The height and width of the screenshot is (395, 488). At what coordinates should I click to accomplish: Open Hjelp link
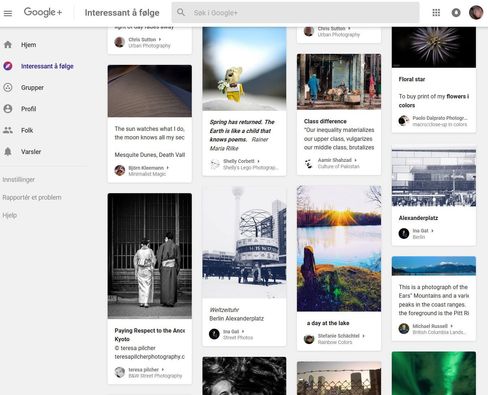point(10,215)
